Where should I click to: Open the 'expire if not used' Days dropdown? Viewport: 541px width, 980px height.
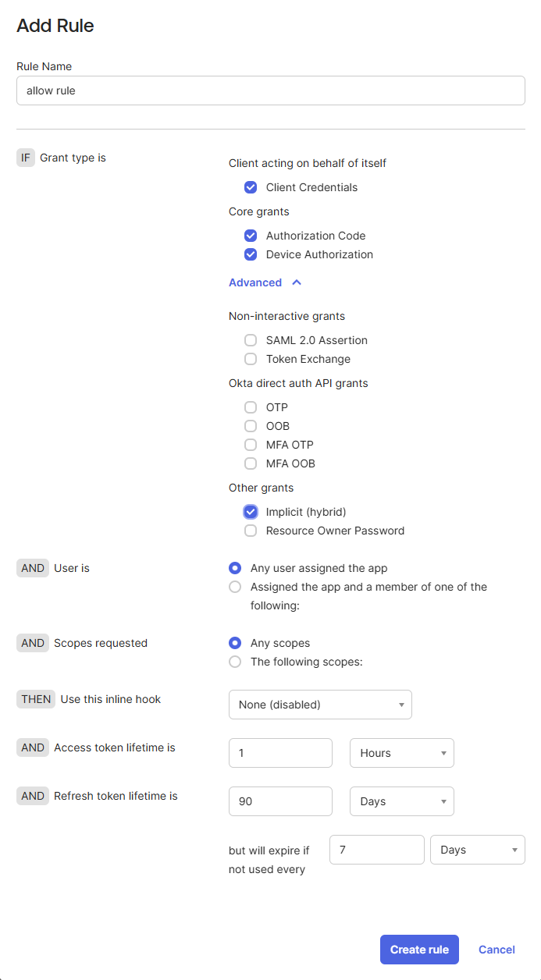point(478,850)
